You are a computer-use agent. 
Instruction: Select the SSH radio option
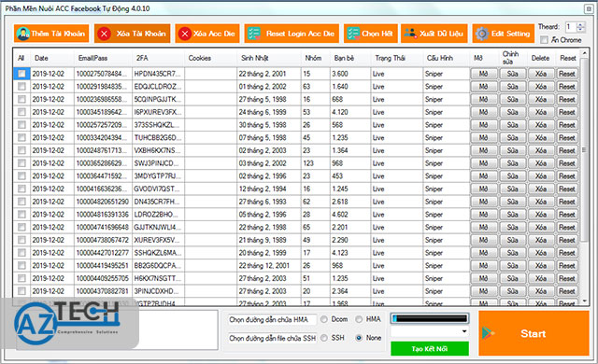click(x=324, y=338)
